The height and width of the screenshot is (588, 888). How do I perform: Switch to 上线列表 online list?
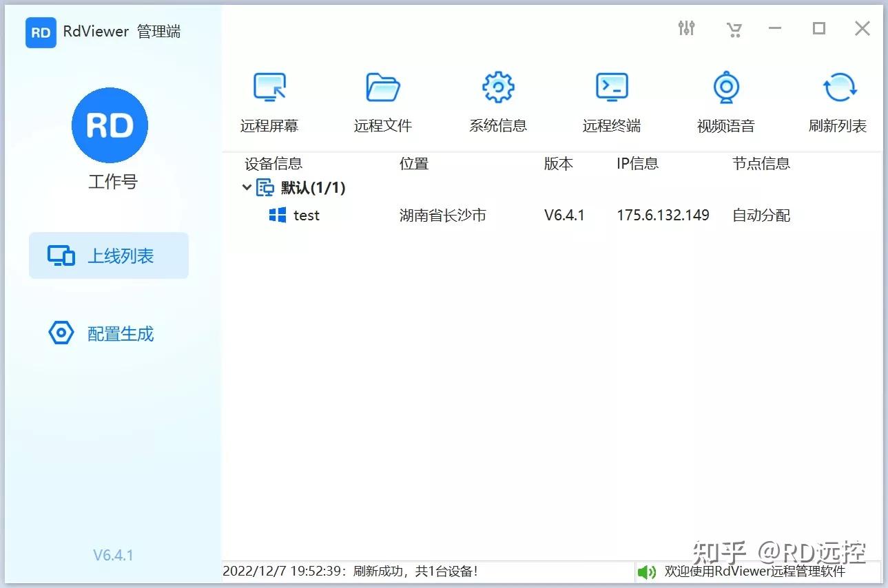(x=108, y=255)
